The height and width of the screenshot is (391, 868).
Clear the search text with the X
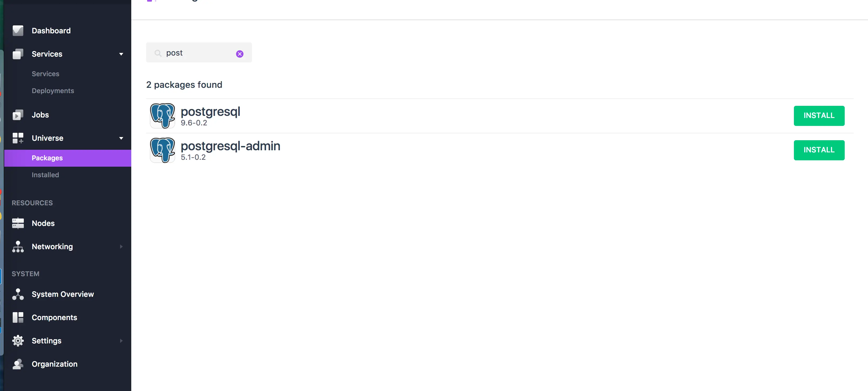coord(239,54)
